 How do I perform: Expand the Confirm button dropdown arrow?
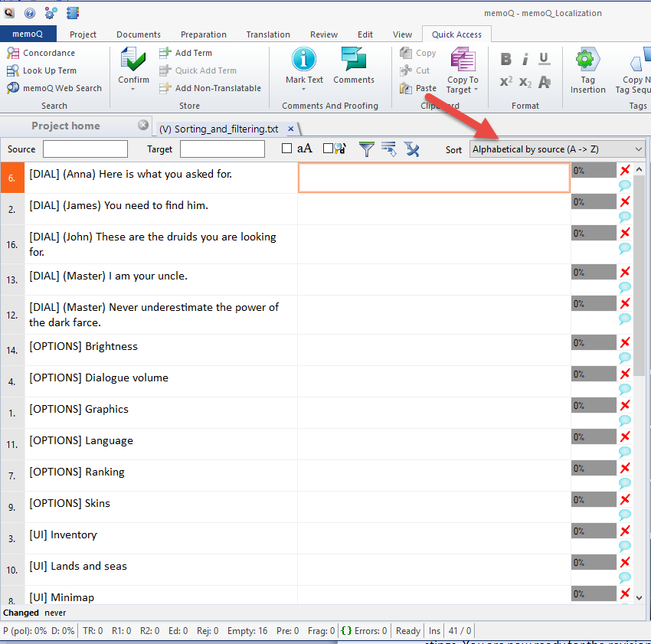133,90
